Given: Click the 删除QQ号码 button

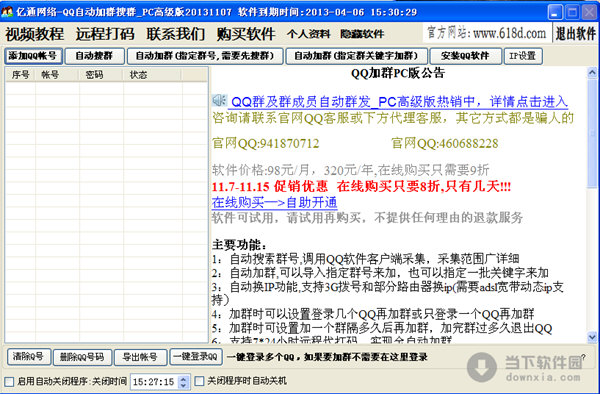Looking at the screenshot, I should [x=82, y=357].
